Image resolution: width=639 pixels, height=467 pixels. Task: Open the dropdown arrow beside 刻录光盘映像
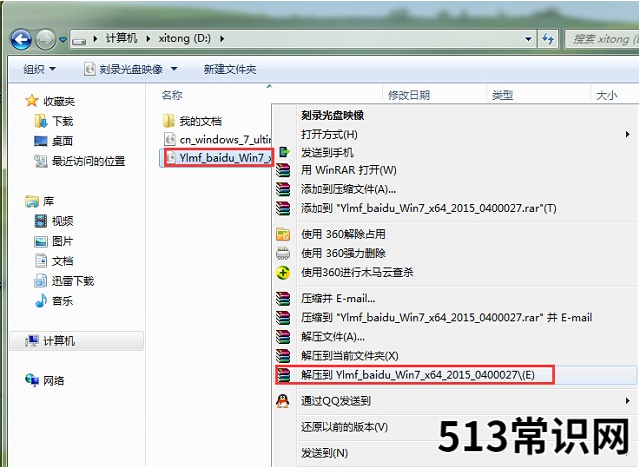point(174,69)
